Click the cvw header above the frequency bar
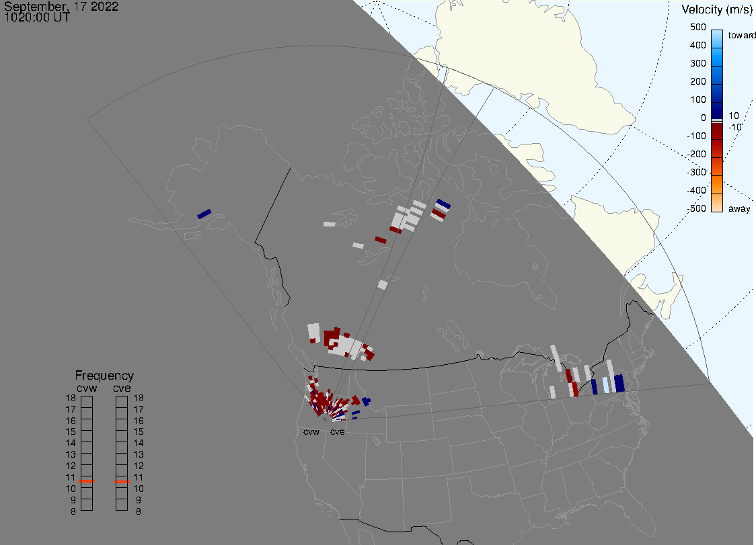 (87, 388)
